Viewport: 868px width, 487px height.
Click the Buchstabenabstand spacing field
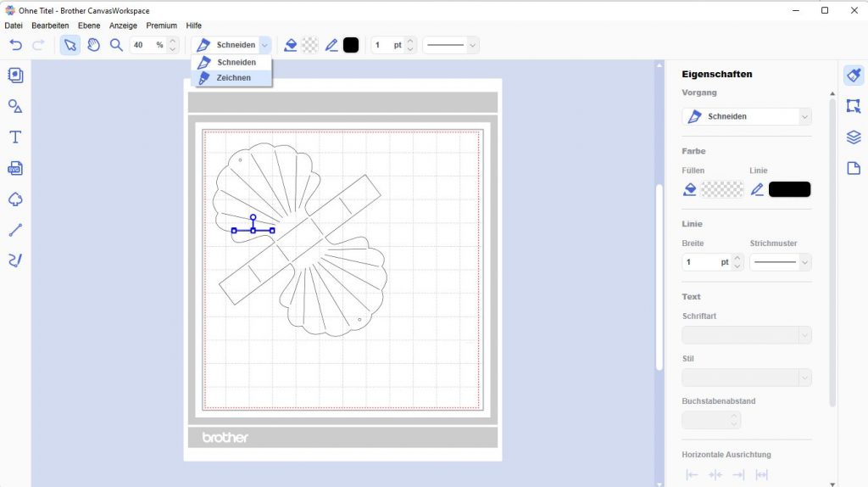click(711, 420)
